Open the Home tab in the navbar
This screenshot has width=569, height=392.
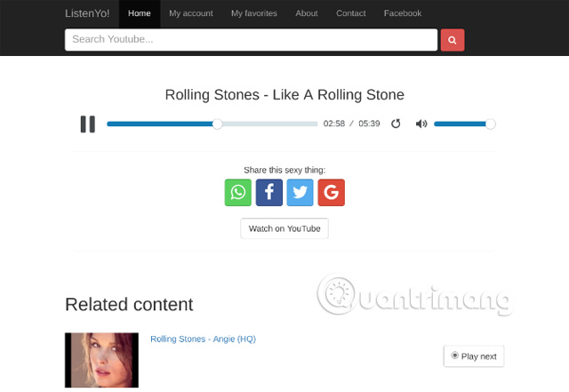tap(140, 13)
